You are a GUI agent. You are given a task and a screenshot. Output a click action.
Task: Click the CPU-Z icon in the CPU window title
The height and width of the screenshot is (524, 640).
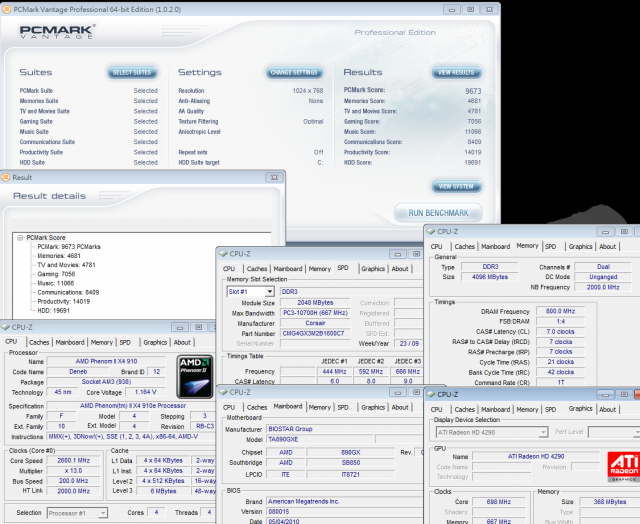[x=6, y=327]
